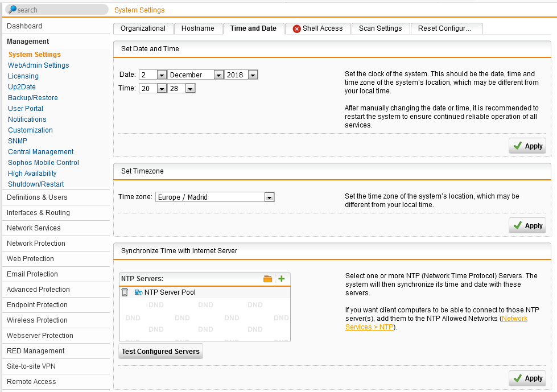Open the month dropdown showing December
This screenshot has height=392, width=557.
click(x=218, y=75)
